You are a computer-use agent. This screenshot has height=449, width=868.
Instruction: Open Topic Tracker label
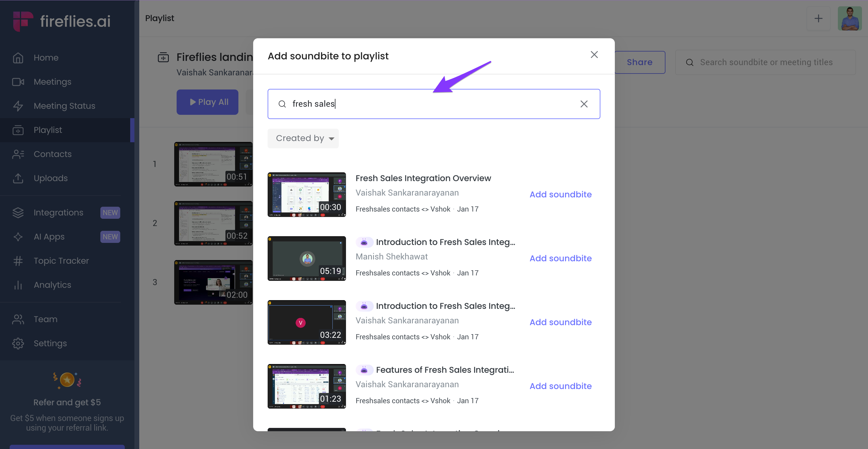click(x=61, y=261)
